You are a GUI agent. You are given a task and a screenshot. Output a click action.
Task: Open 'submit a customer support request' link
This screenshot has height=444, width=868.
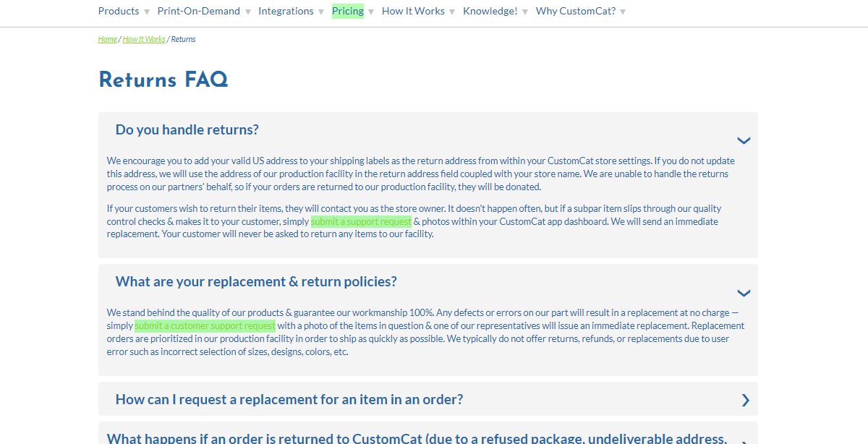tap(205, 325)
